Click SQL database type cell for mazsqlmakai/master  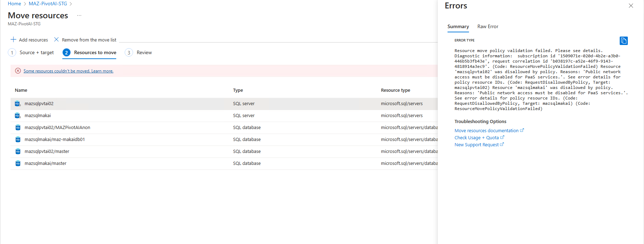pyautogui.click(x=247, y=163)
